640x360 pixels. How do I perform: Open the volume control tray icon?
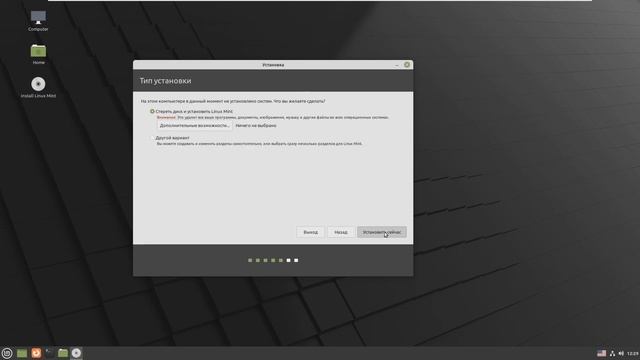621,353
